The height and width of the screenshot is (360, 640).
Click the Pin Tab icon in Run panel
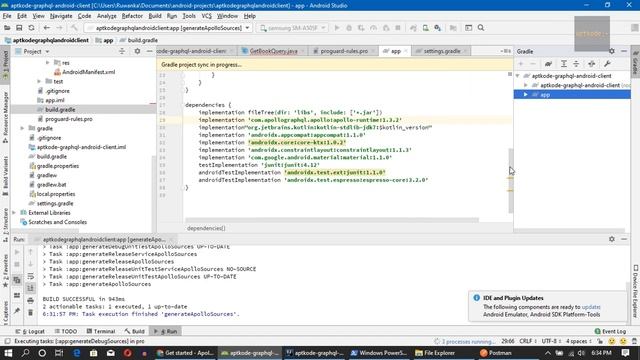click(x=17, y=311)
